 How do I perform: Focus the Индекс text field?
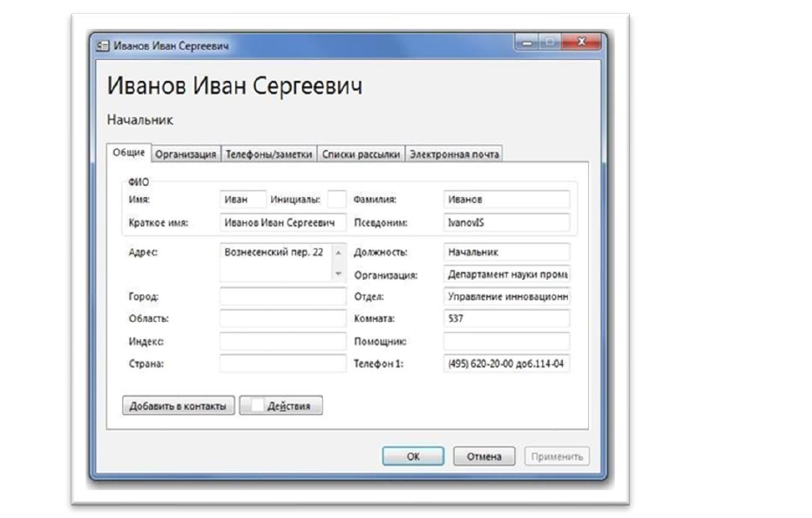point(282,341)
